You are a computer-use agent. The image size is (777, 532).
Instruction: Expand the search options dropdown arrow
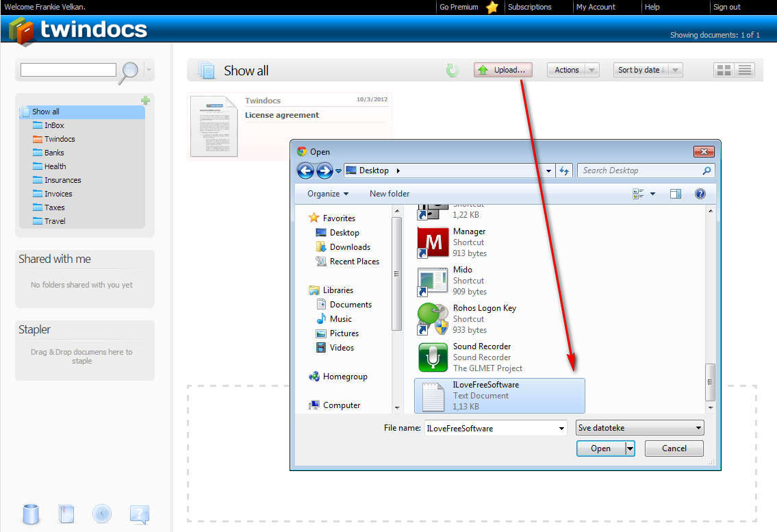[149, 70]
